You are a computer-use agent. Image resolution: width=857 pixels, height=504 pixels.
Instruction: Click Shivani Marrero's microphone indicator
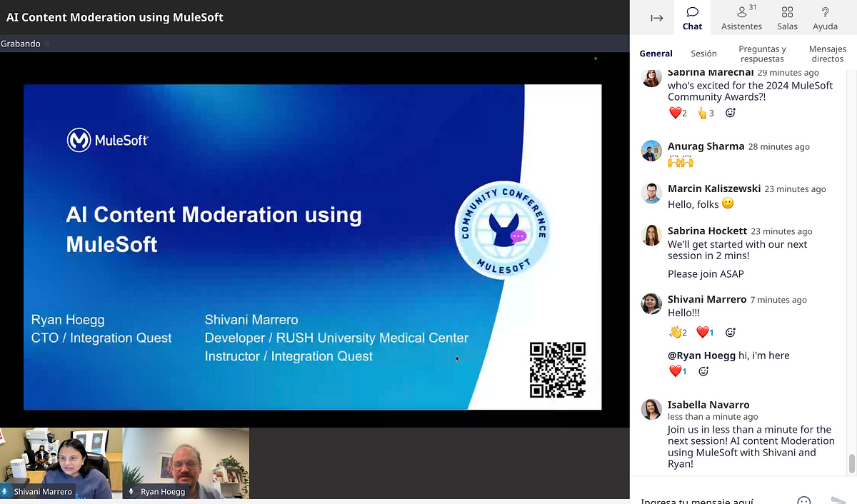pos(6,492)
